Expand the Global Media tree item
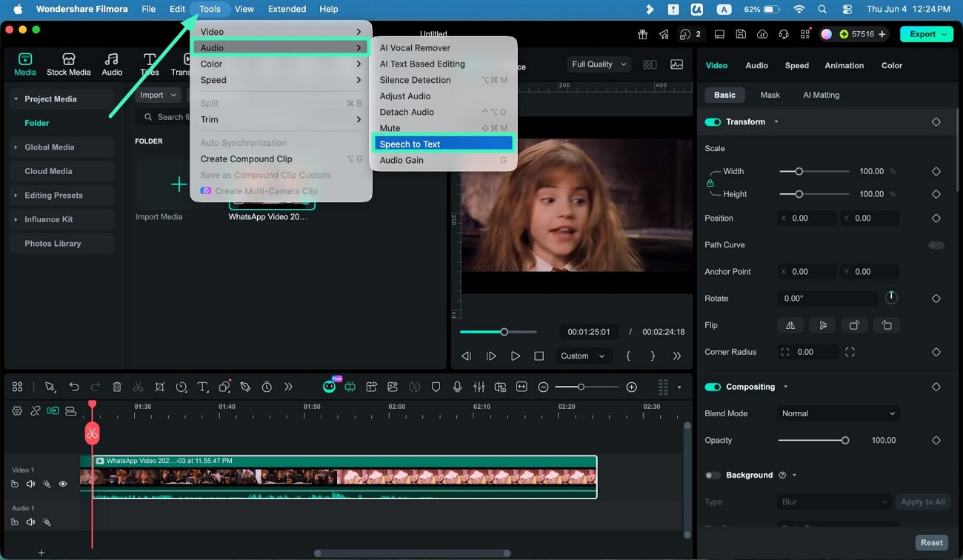Viewport: 963px width, 560px height. tap(16, 147)
